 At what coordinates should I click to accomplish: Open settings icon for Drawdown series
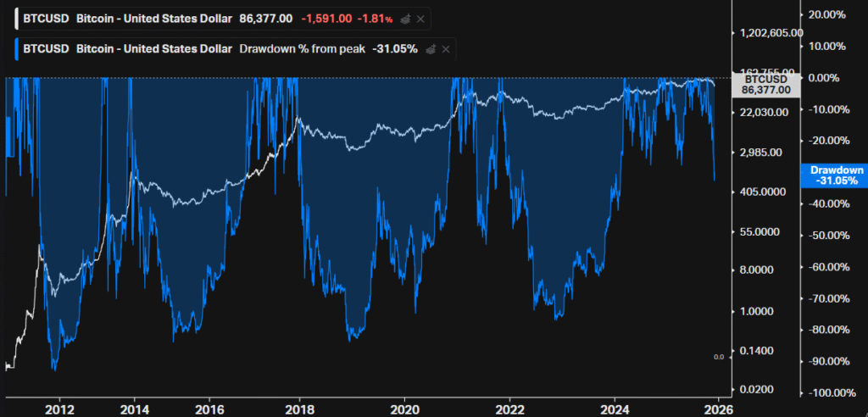[x=431, y=49]
